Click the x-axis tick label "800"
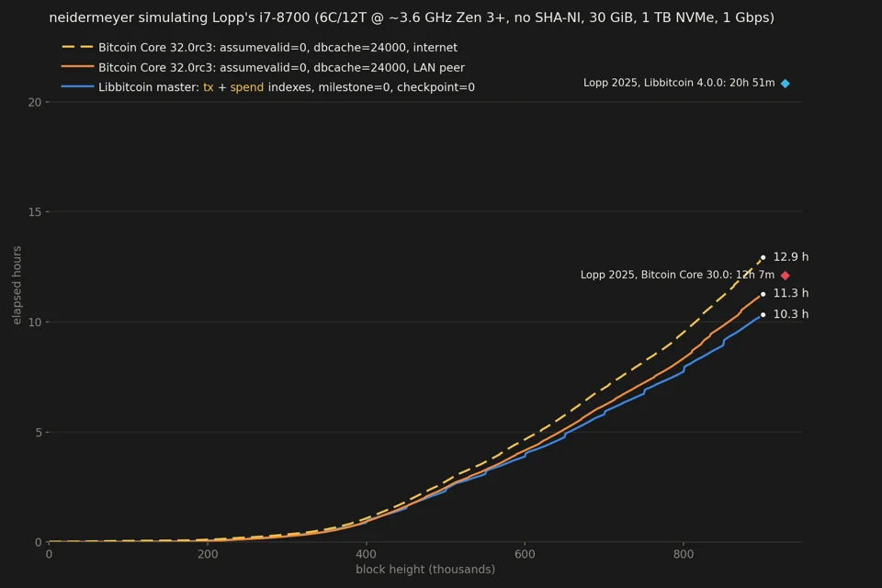The image size is (882, 588). (684, 554)
